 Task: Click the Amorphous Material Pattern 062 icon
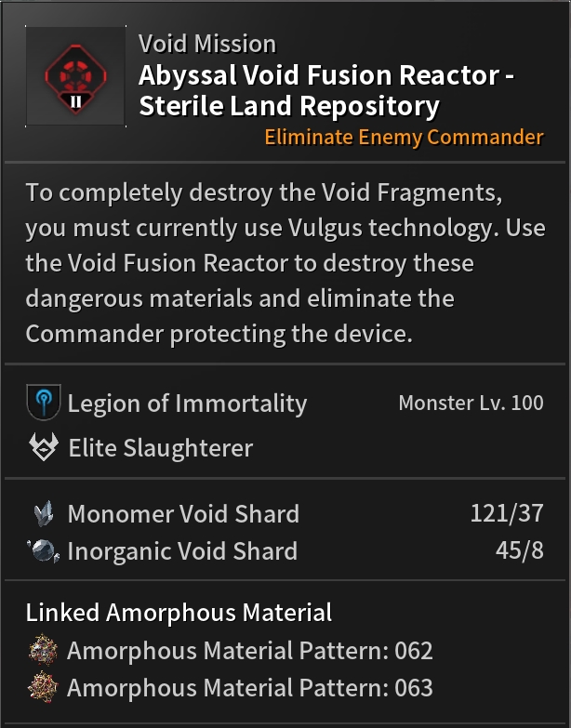(x=42, y=651)
